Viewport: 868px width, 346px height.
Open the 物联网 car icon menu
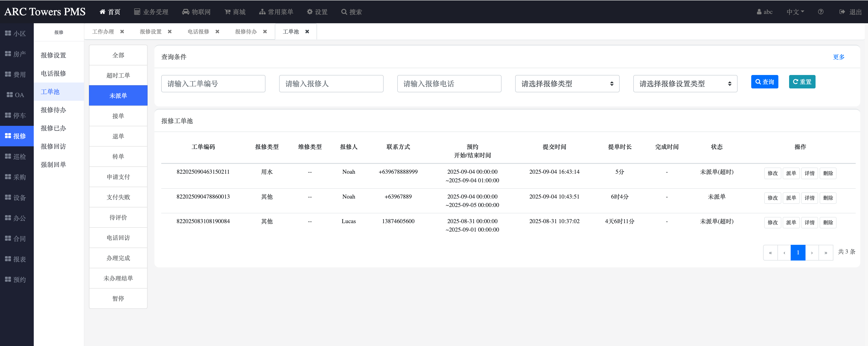(185, 12)
